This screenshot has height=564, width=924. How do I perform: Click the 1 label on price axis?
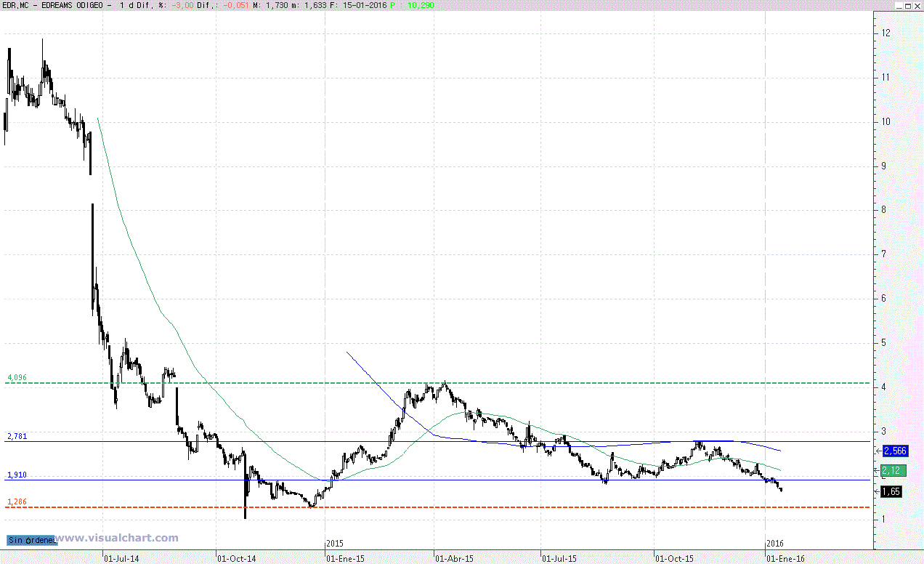(x=883, y=520)
